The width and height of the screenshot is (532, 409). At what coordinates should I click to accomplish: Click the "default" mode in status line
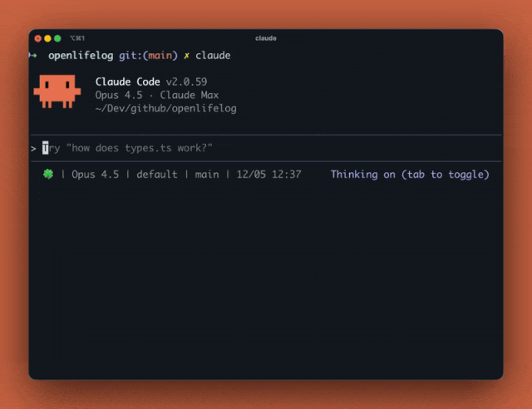coord(157,175)
